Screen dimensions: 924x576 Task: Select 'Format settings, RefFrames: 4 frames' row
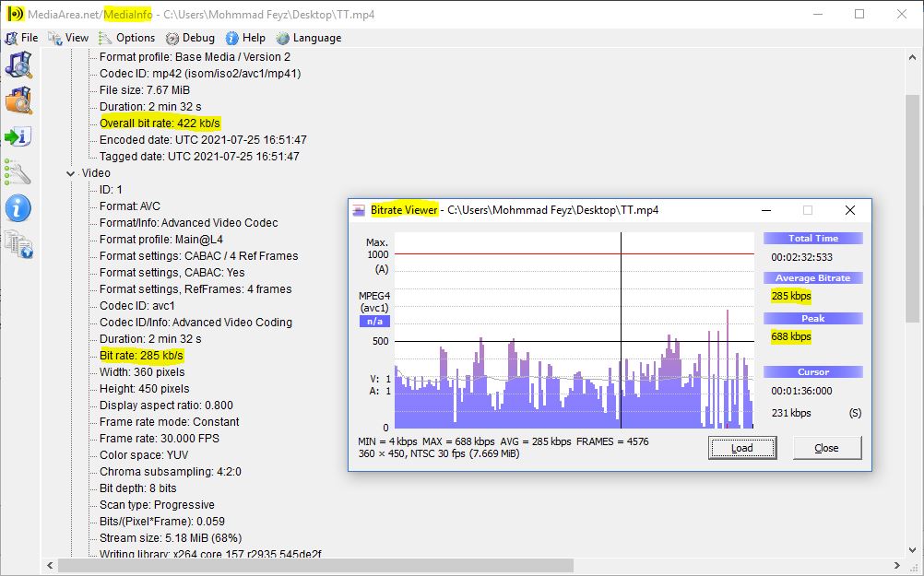click(x=195, y=289)
